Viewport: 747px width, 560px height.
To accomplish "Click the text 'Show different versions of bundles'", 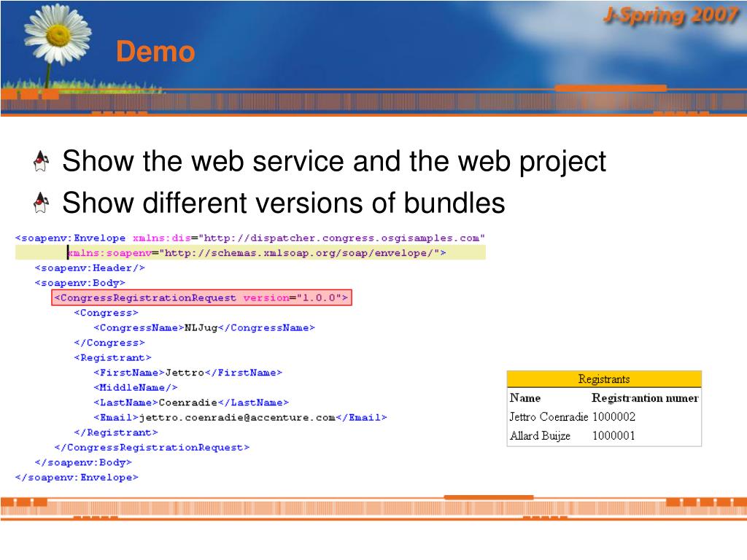I will [284, 203].
